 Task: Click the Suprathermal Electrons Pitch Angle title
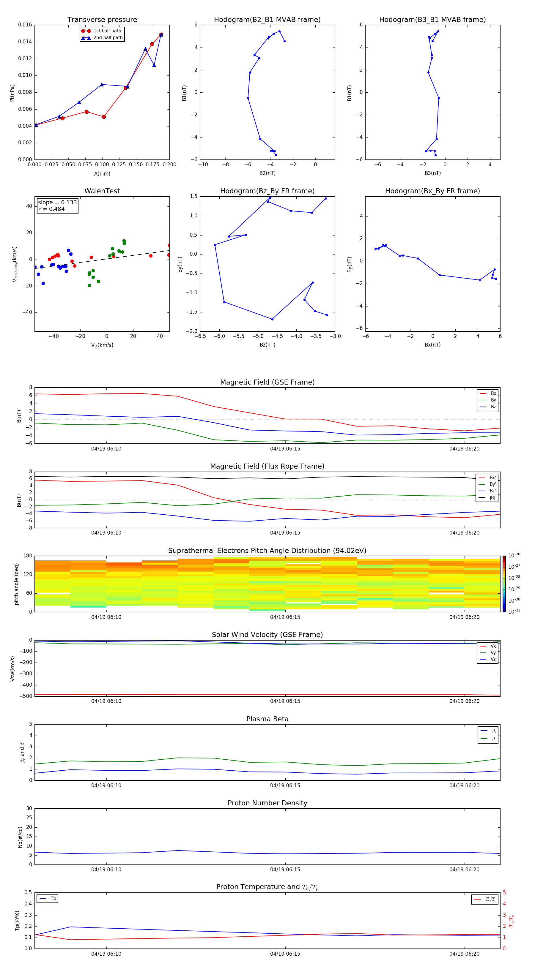point(267,551)
